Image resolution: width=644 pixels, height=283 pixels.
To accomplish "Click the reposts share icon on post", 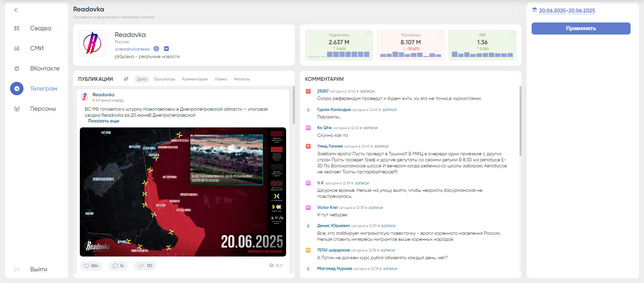I will pos(141,266).
